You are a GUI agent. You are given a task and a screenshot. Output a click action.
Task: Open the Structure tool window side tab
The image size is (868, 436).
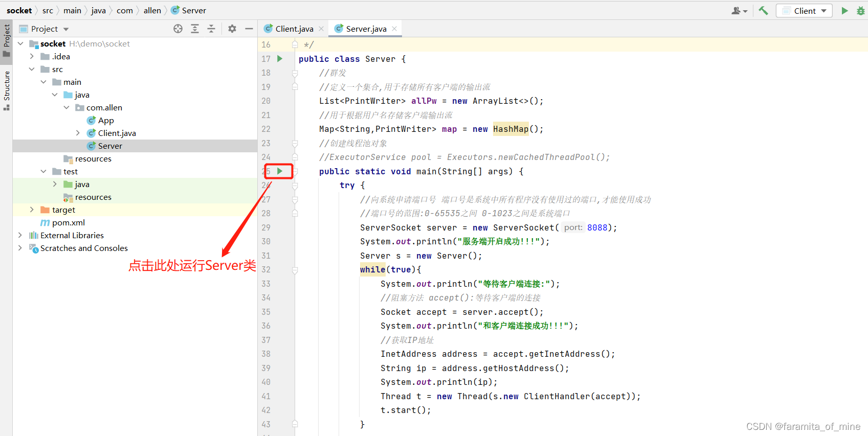click(x=6, y=90)
